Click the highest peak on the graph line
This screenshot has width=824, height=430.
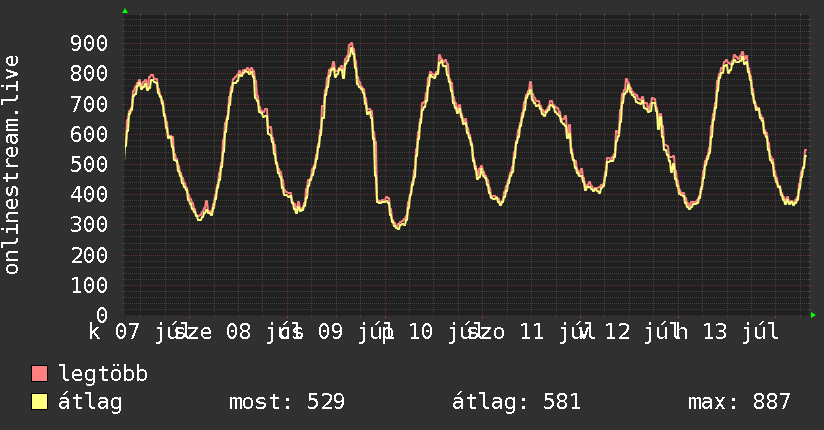tap(352, 45)
